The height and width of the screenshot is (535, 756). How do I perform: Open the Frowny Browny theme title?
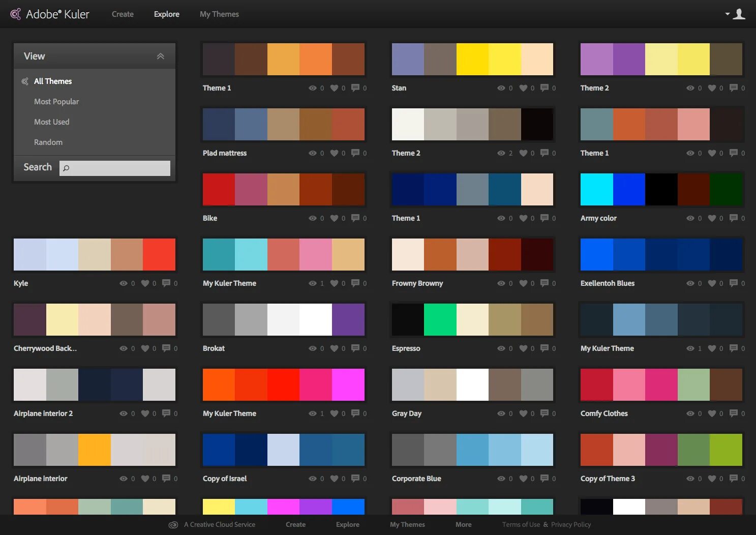coord(417,283)
